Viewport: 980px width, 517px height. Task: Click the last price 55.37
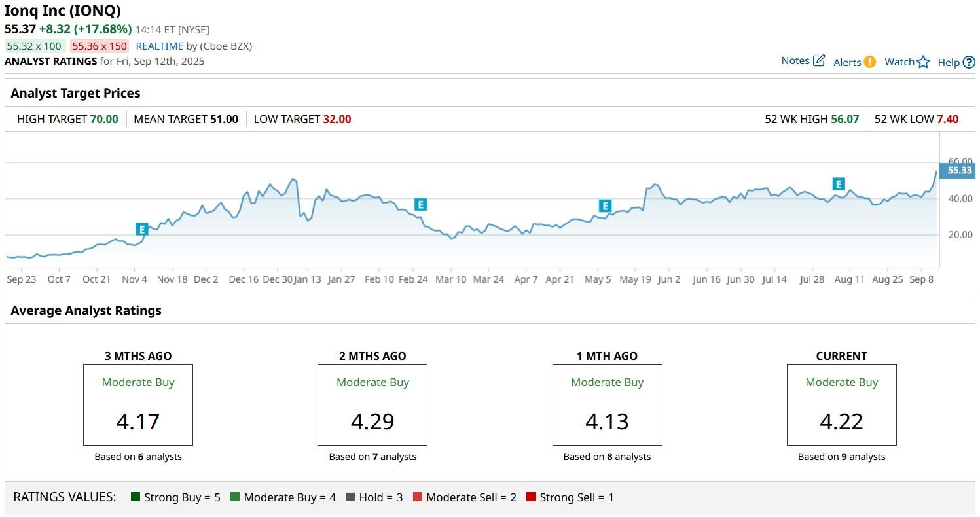20,29
